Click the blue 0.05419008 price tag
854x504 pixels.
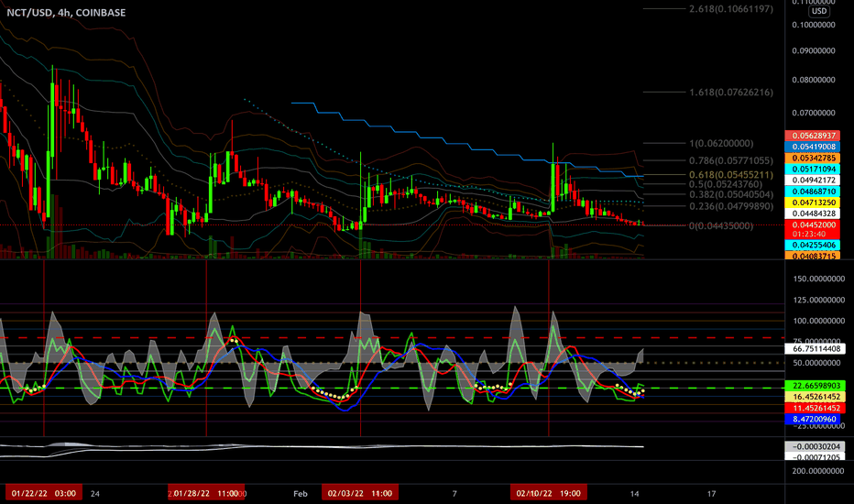pyautogui.click(x=812, y=148)
